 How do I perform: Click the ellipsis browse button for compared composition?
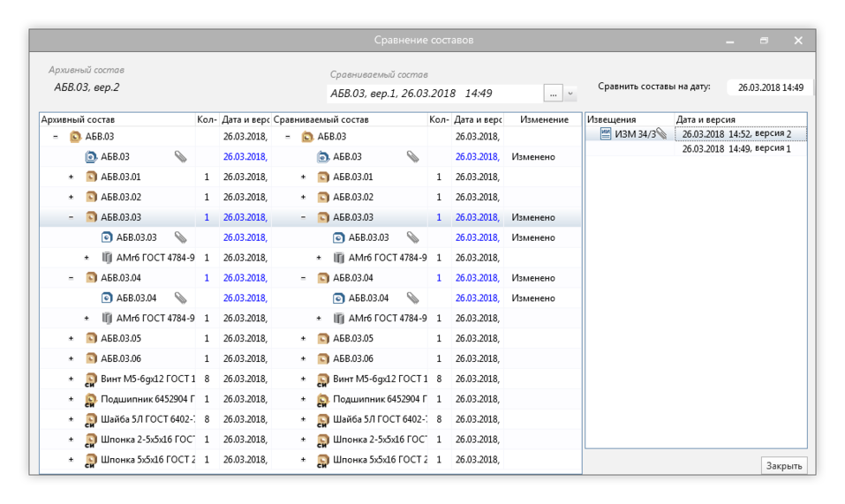click(x=553, y=94)
